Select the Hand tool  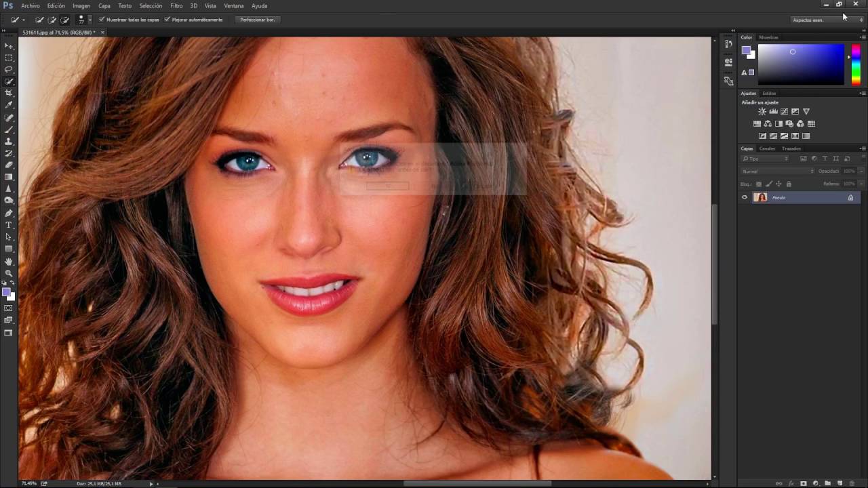pos(9,261)
